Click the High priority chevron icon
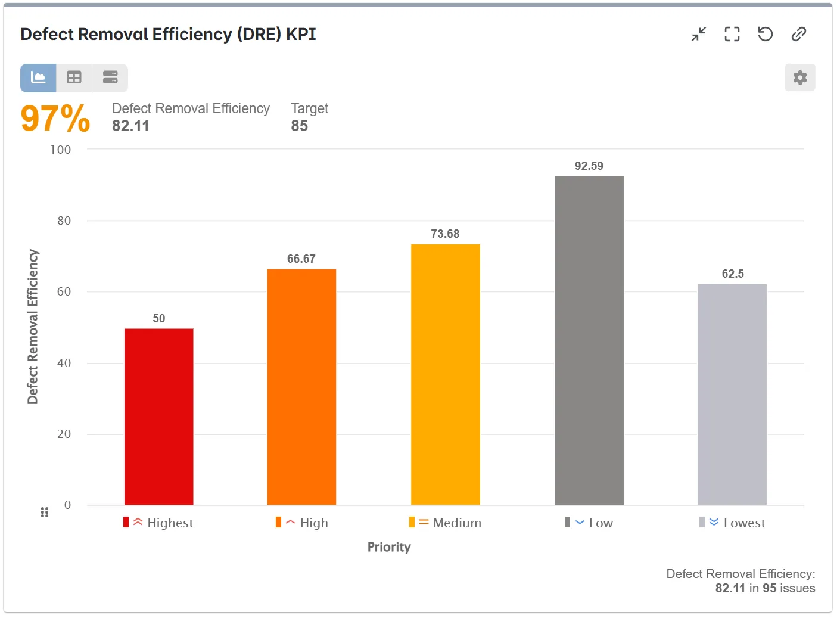 pos(291,522)
